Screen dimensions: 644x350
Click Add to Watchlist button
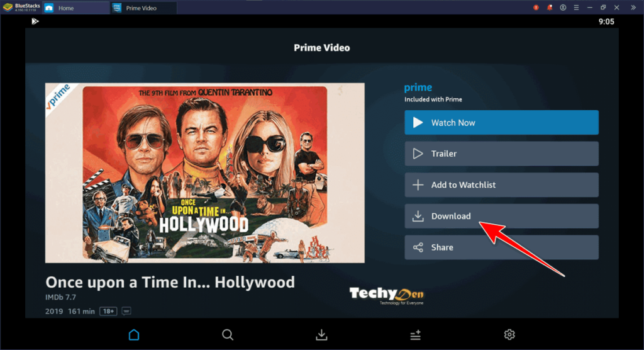point(501,184)
